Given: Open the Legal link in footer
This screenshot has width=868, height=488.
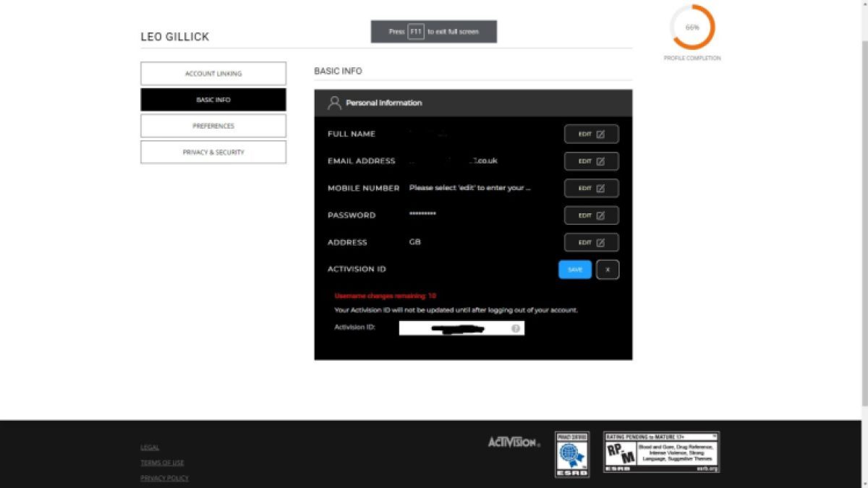Looking at the screenshot, I should pyautogui.click(x=150, y=448).
